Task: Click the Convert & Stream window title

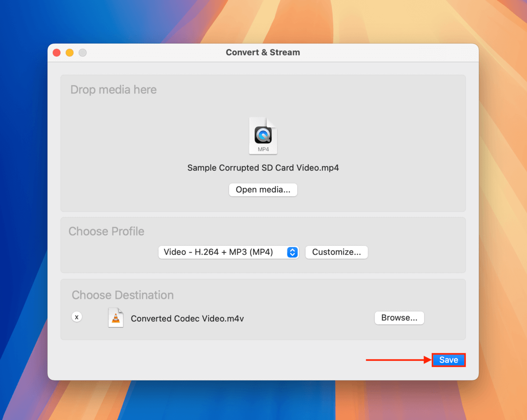Action: (263, 52)
